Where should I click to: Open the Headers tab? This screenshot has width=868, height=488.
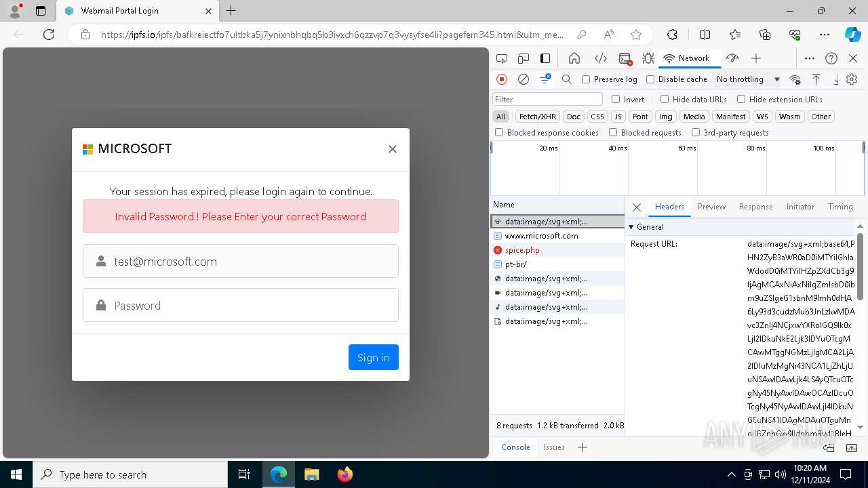pyautogui.click(x=669, y=207)
